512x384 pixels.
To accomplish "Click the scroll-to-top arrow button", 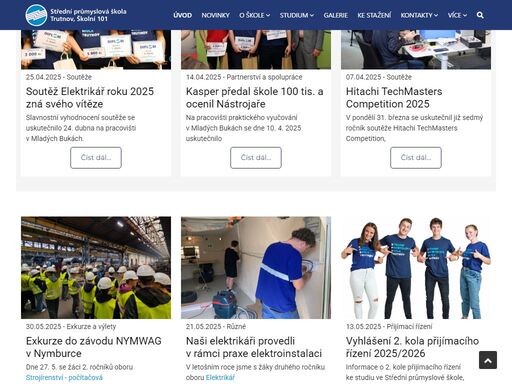I will click(x=488, y=360).
